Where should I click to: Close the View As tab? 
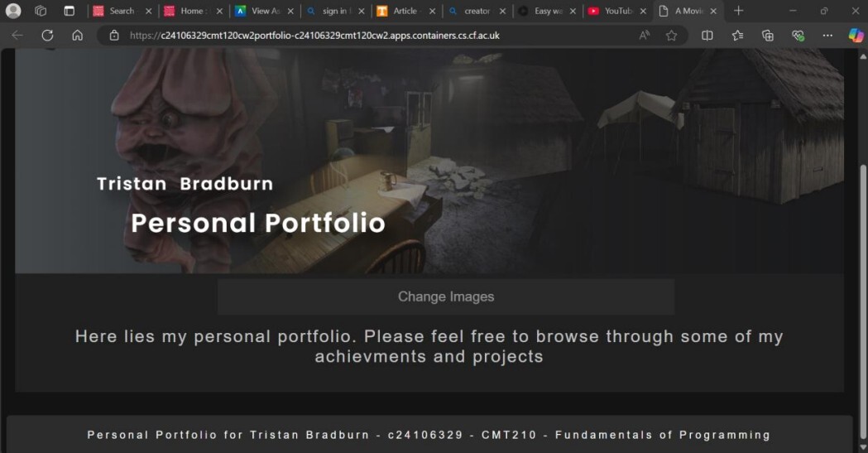[290, 11]
